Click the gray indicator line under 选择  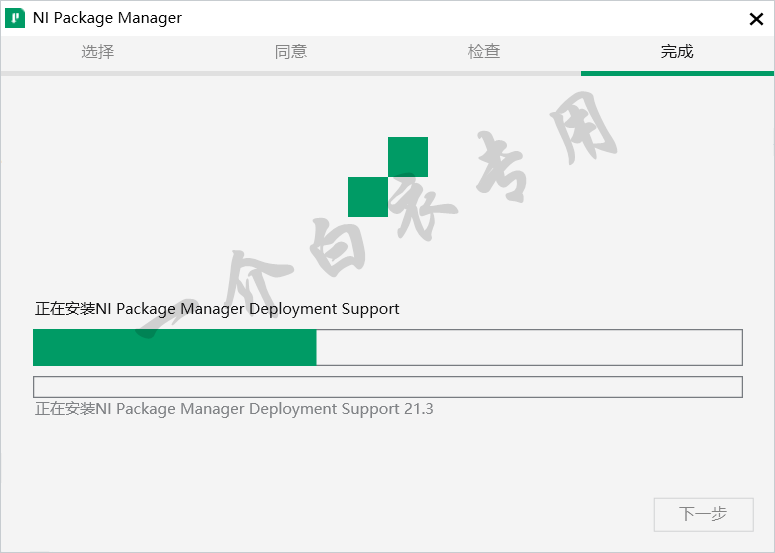tap(98, 73)
